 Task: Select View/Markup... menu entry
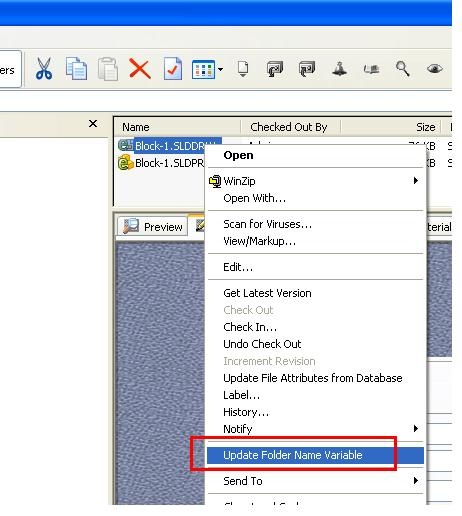pos(315,241)
